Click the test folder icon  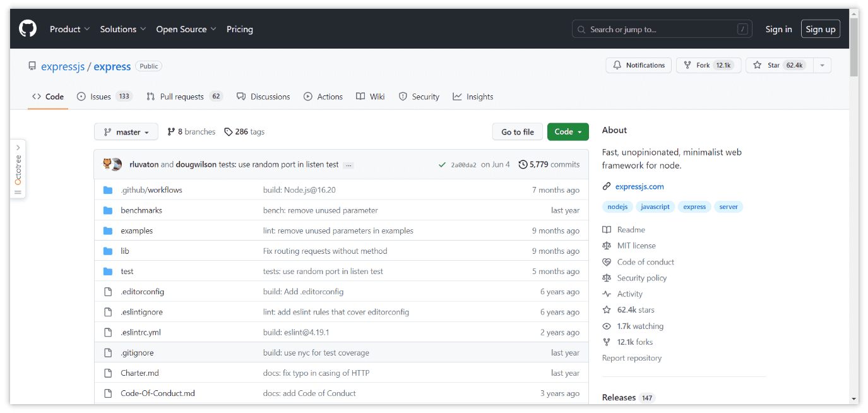pos(108,272)
